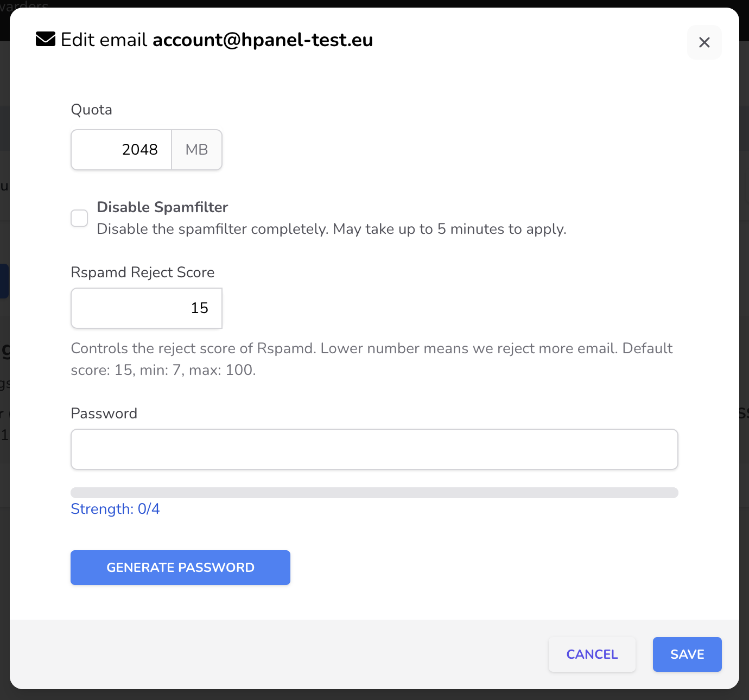Focus the Quota field showing 2048

[122, 150]
